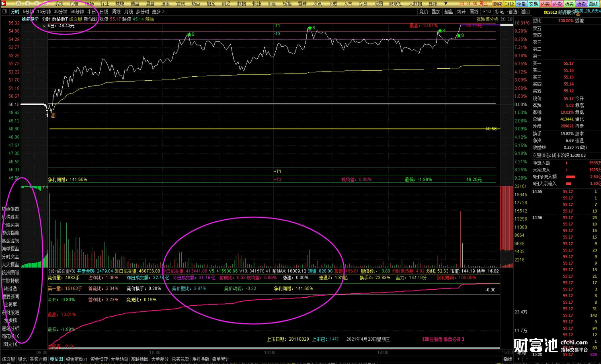Switch to the 量比 indicator tab
This screenshot has height=364, width=601.
coord(22,359)
